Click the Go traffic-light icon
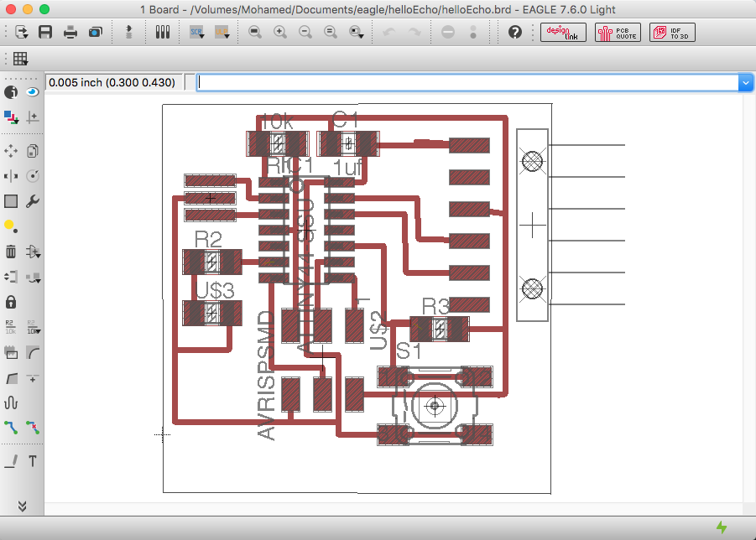 pos(473,32)
